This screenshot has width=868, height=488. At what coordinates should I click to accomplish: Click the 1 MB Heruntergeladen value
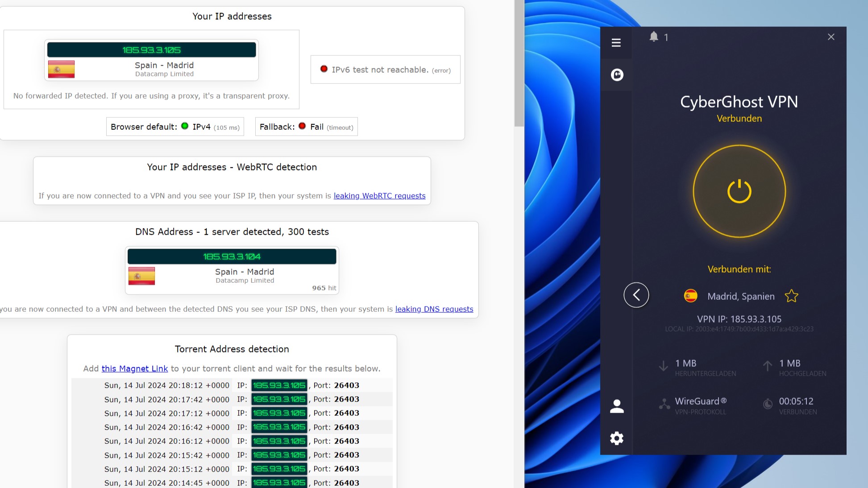(x=685, y=364)
